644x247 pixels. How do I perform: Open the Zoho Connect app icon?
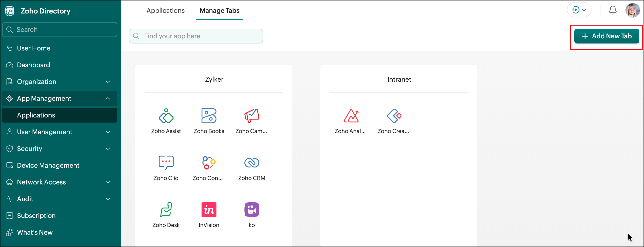pos(209,163)
